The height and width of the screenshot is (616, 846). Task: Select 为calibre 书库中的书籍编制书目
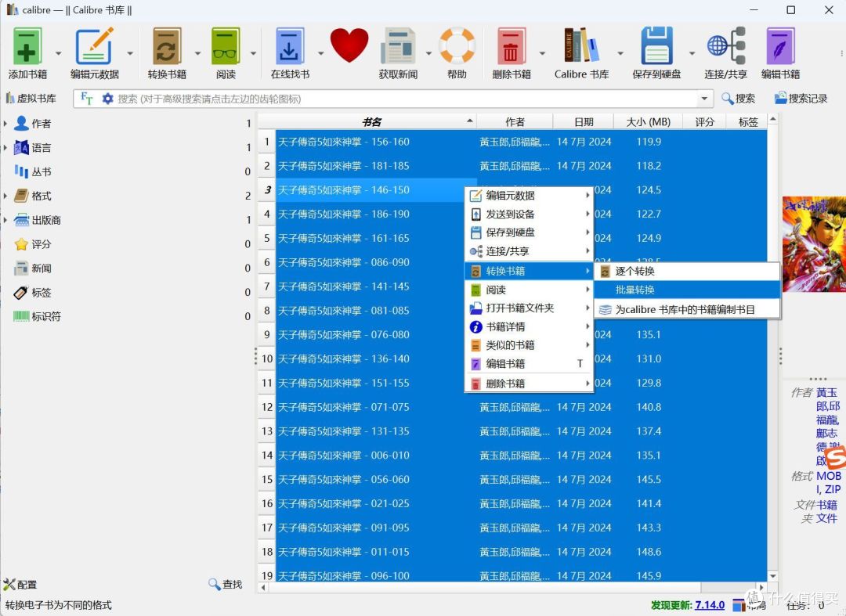[687, 309]
